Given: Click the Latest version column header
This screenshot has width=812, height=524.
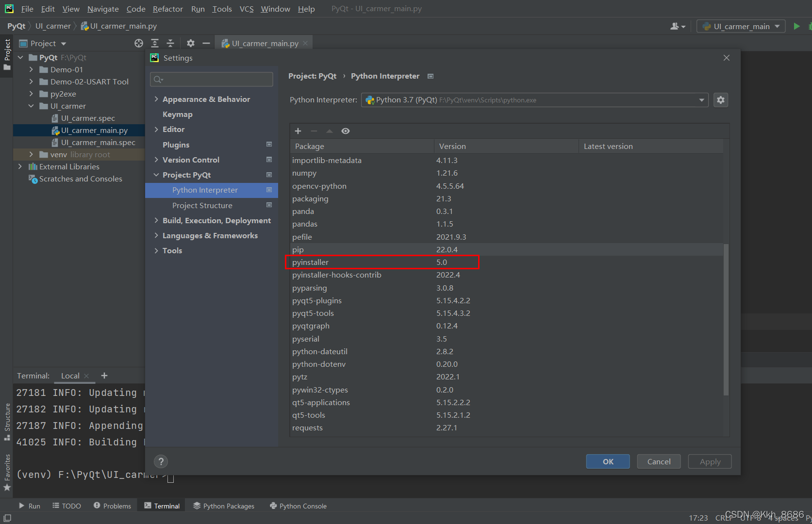Looking at the screenshot, I should click(651, 146).
